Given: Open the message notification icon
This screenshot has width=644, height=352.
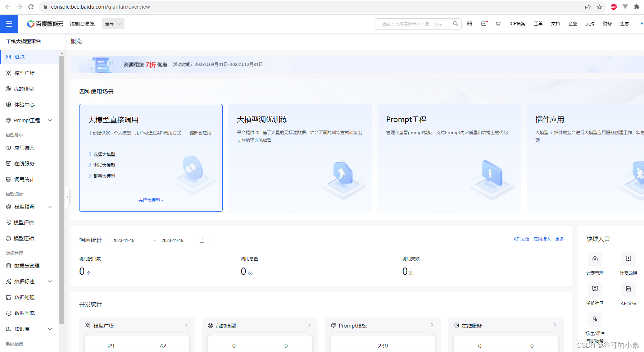Looking at the screenshot, I should click(x=484, y=24).
